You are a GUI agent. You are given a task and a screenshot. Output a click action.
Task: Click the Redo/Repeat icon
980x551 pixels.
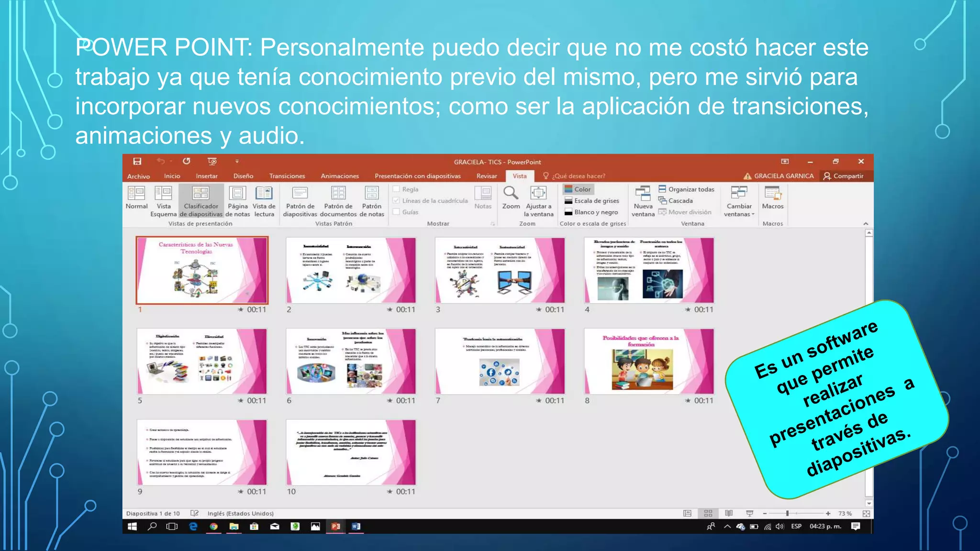click(187, 161)
